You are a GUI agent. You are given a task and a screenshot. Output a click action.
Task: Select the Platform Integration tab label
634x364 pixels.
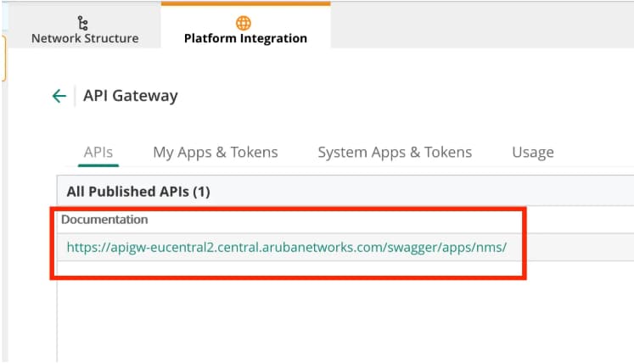click(245, 38)
